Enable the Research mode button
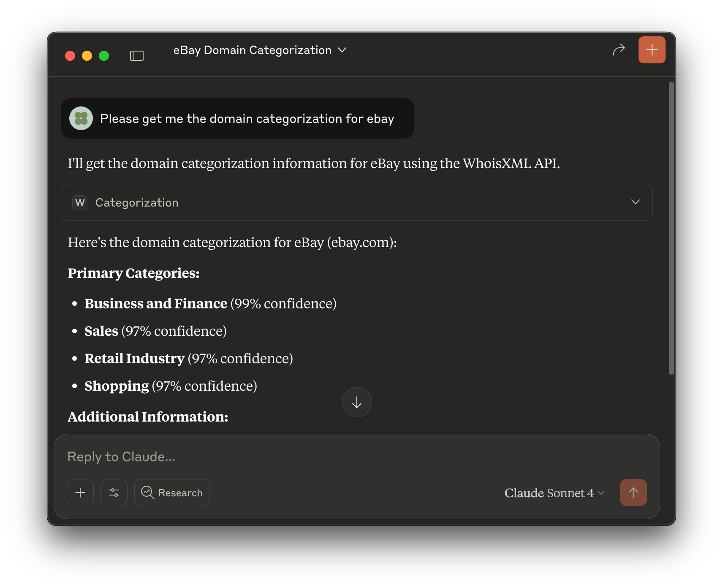The width and height of the screenshot is (723, 588). click(x=172, y=493)
